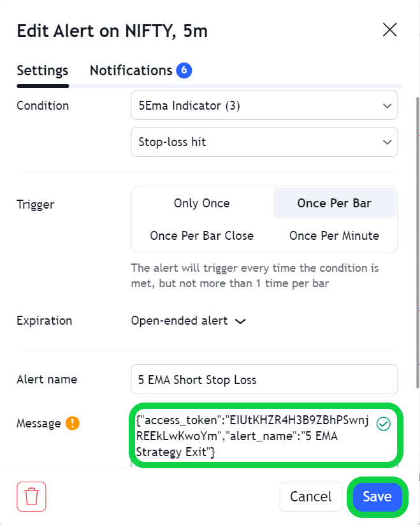Click the trash delete alert icon

pyautogui.click(x=31, y=496)
